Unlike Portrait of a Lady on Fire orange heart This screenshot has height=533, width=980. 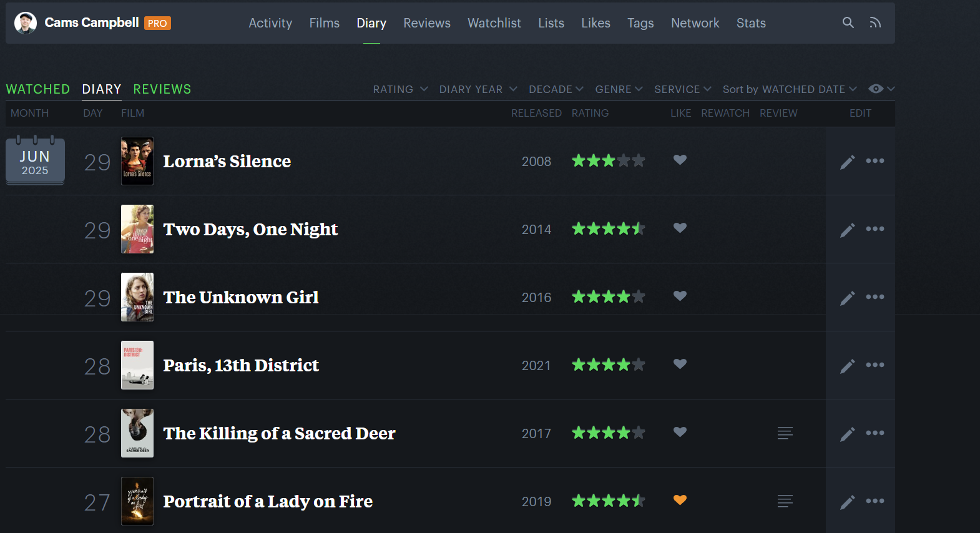coord(680,501)
